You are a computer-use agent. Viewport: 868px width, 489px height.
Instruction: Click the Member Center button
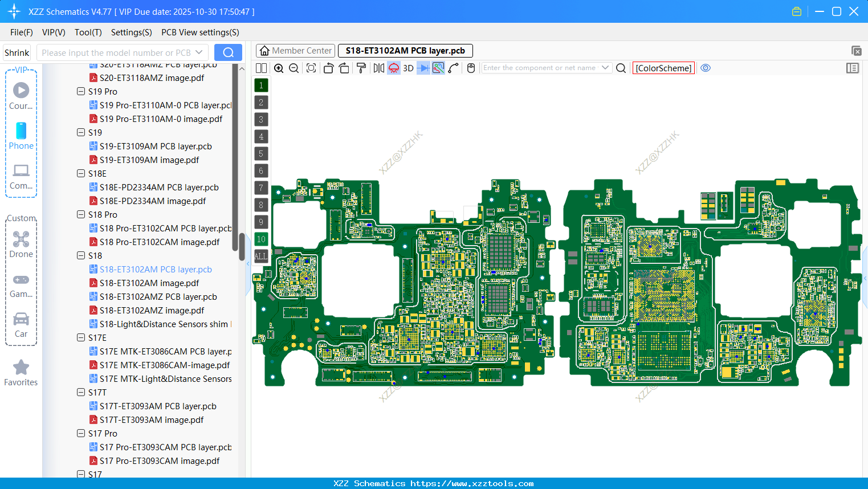[295, 50]
